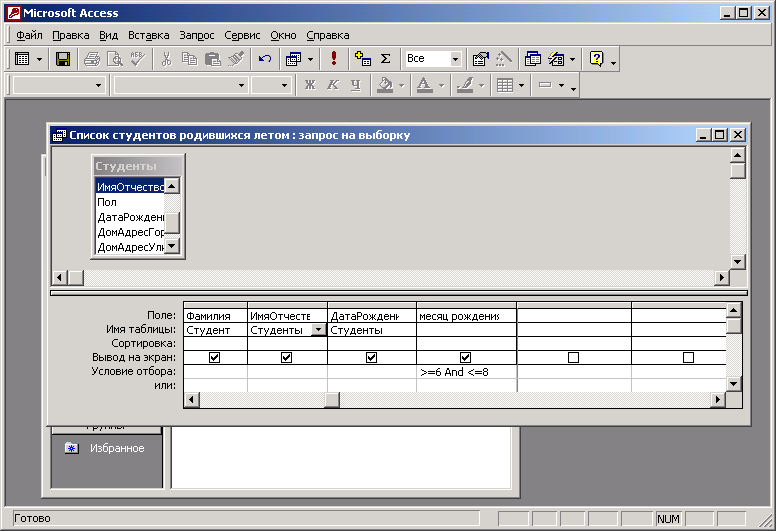776x531 pixels.
Task: Click the Build expression wand icon
Action: pos(504,59)
